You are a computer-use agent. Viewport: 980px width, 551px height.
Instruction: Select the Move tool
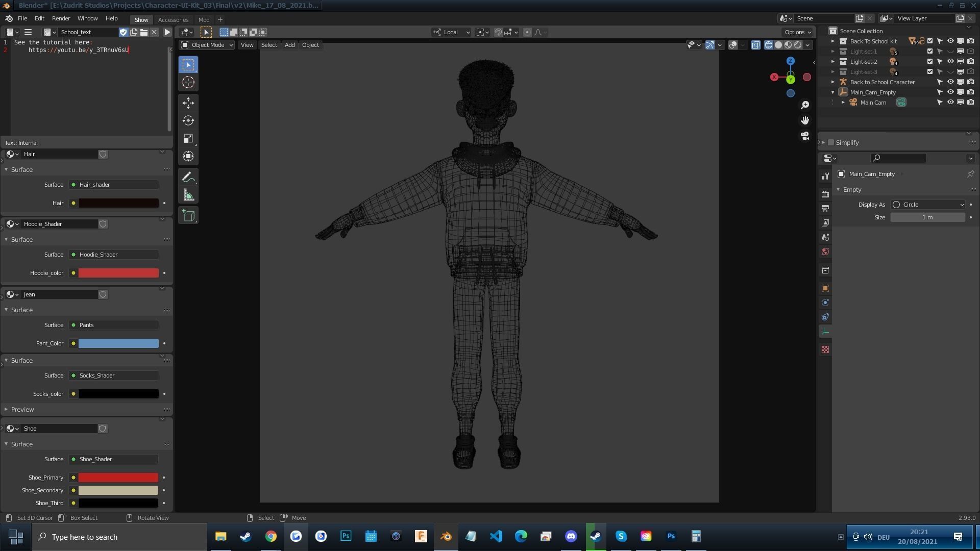pos(188,103)
